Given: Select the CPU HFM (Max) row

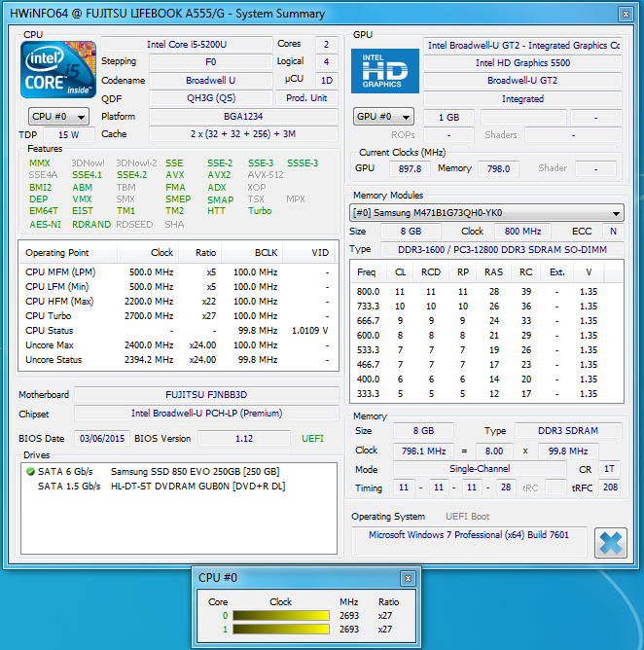Looking at the screenshot, I should click(177, 302).
